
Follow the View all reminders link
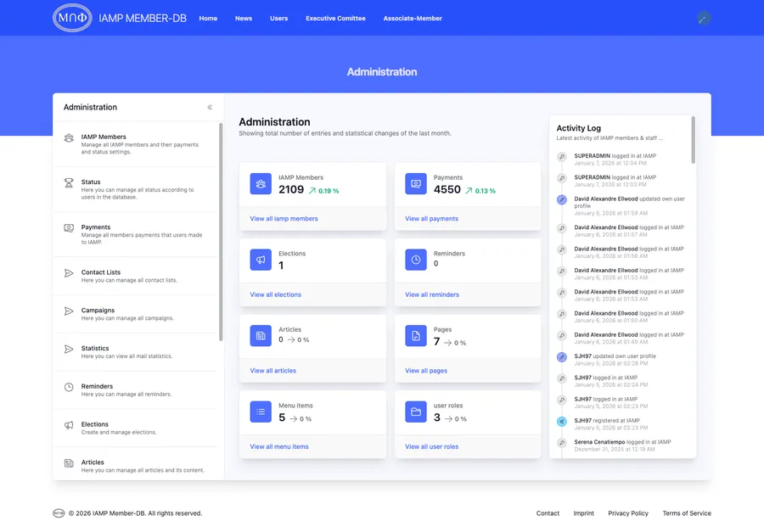(x=432, y=294)
